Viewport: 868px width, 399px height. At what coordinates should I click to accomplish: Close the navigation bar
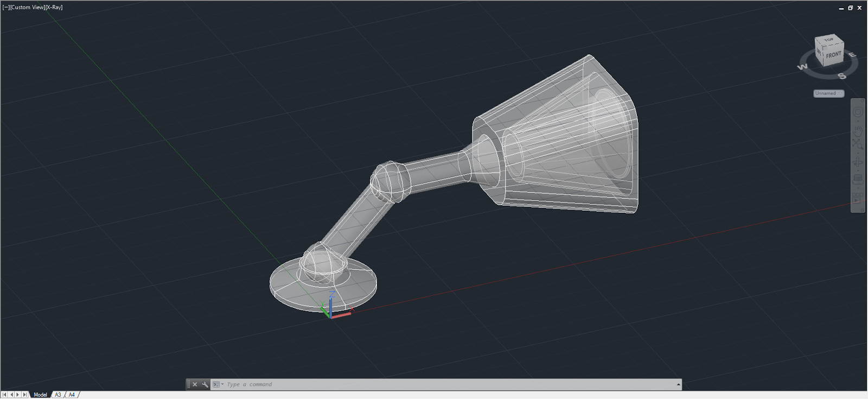click(863, 100)
